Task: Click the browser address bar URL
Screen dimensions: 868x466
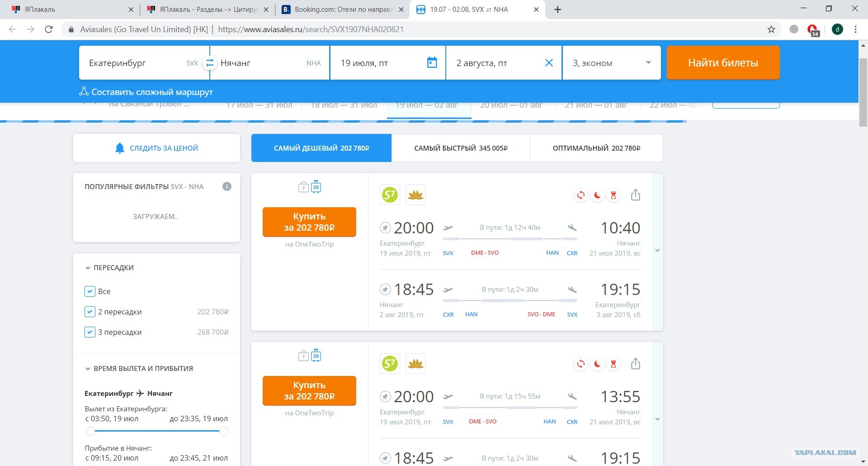Action: pyautogui.click(x=311, y=29)
